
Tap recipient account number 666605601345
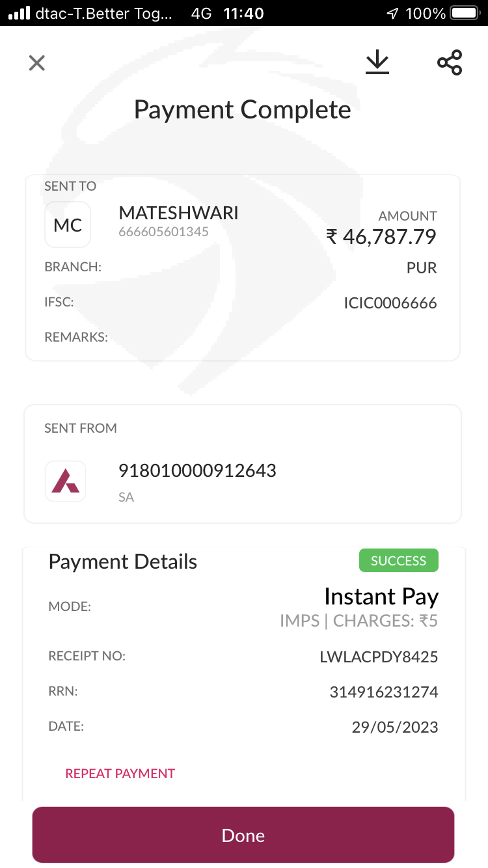(x=163, y=232)
